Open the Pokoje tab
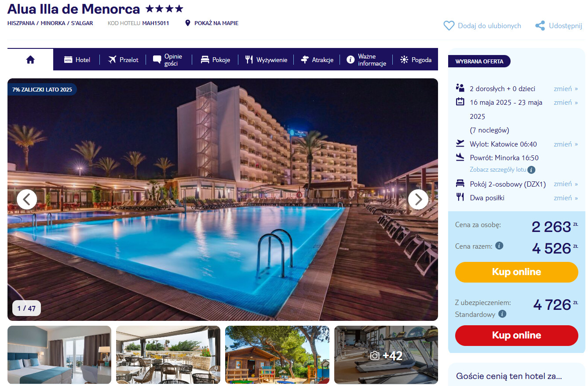 click(x=215, y=60)
